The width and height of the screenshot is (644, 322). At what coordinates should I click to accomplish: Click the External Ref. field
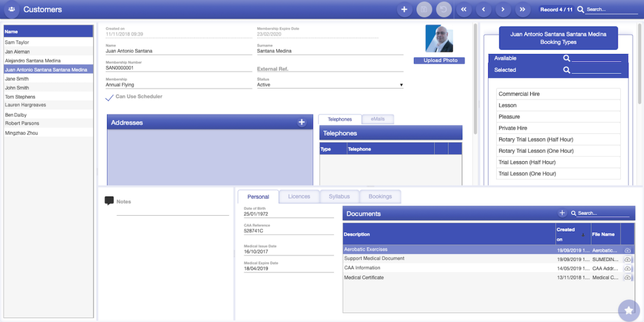point(330,69)
